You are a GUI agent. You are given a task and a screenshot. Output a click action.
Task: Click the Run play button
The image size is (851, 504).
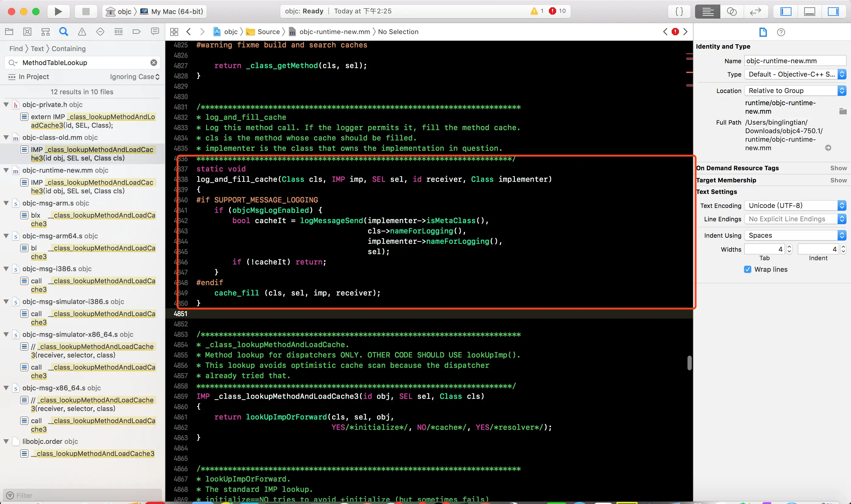pos(58,11)
